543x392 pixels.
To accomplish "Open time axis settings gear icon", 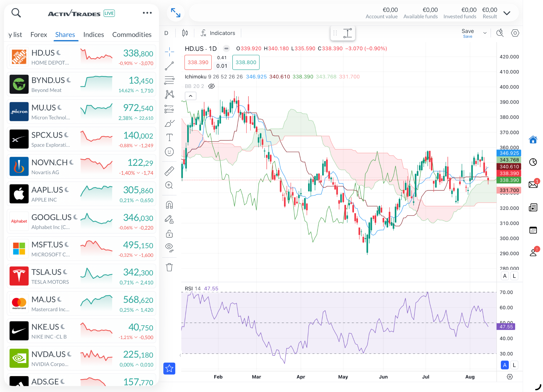I will pyautogui.click(x=510, y=377).
